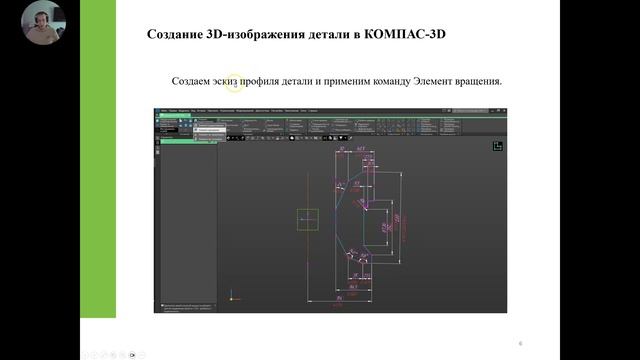Click the words 'Элемент вращения' in the slide sentence
The width and height of the screenshot is (640, 360).
pos(456,81)
